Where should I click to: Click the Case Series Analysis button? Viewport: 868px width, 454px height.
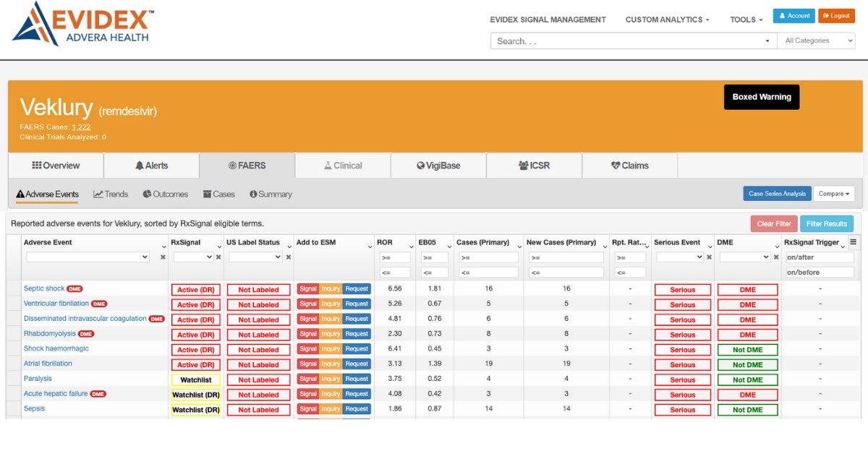click(x=777, y=194)
